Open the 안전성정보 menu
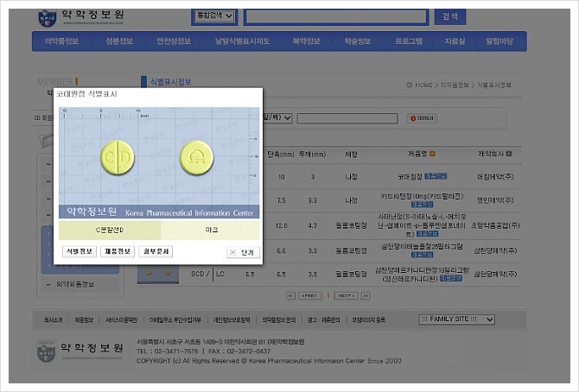Screen dimensions: 579x392 click(174, 41)
